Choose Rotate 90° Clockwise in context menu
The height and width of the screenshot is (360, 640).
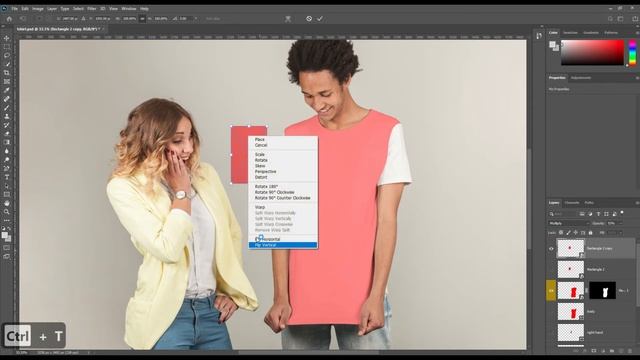click(x=283, y=192)
